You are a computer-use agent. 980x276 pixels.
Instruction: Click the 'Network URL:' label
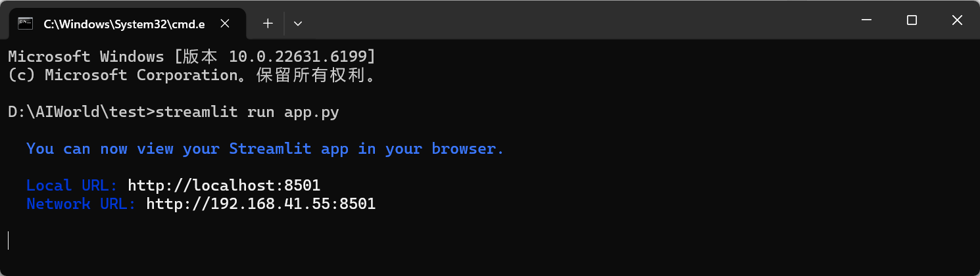81,204
